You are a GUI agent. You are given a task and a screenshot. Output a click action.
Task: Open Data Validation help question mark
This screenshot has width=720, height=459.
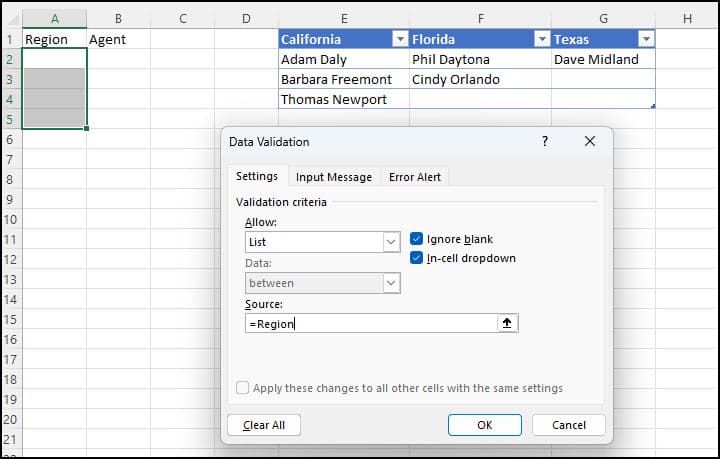click(x=545, y=141)
